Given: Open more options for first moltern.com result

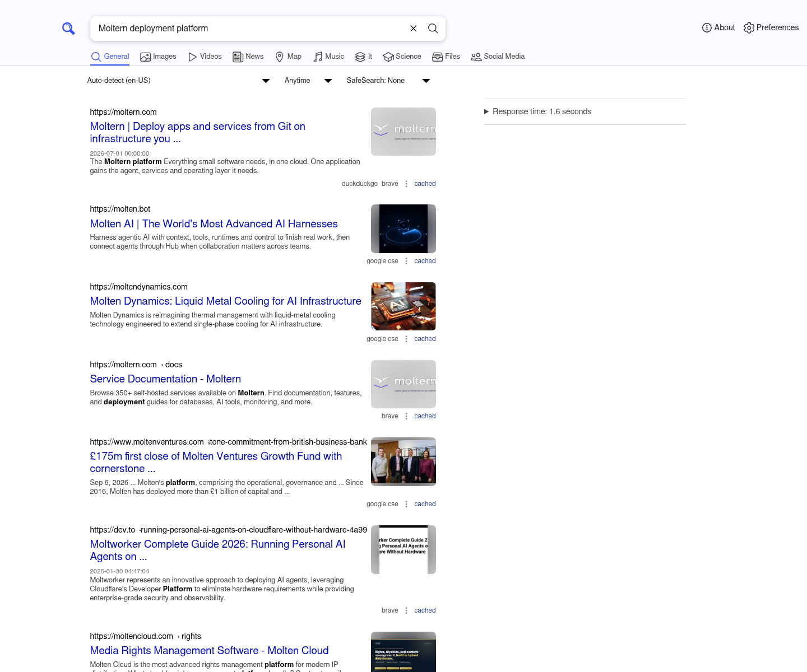Looking at the screenshot, I should [406, 184].
